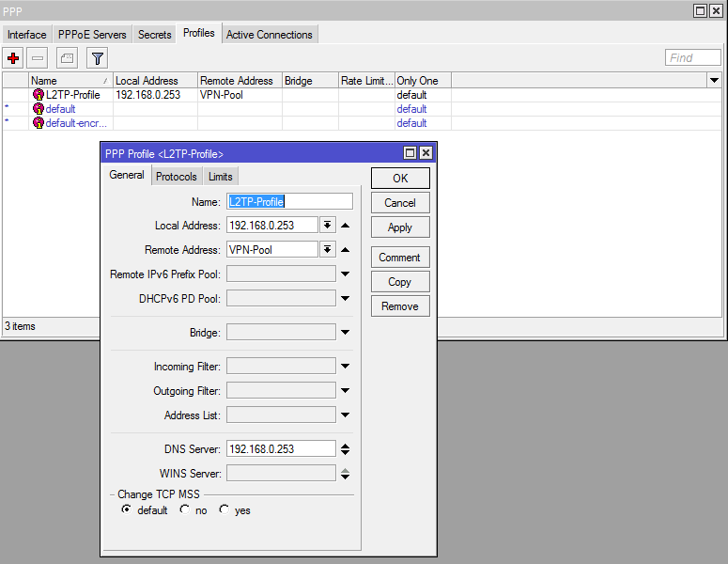
Task: Click Only One value in default-encr row
Action: (411, 123)
